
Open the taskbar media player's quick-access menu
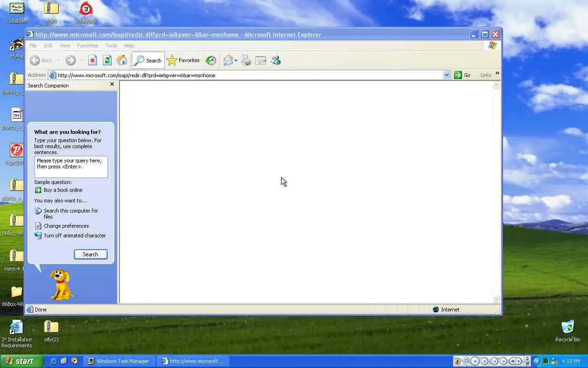[x=467, y=359]
